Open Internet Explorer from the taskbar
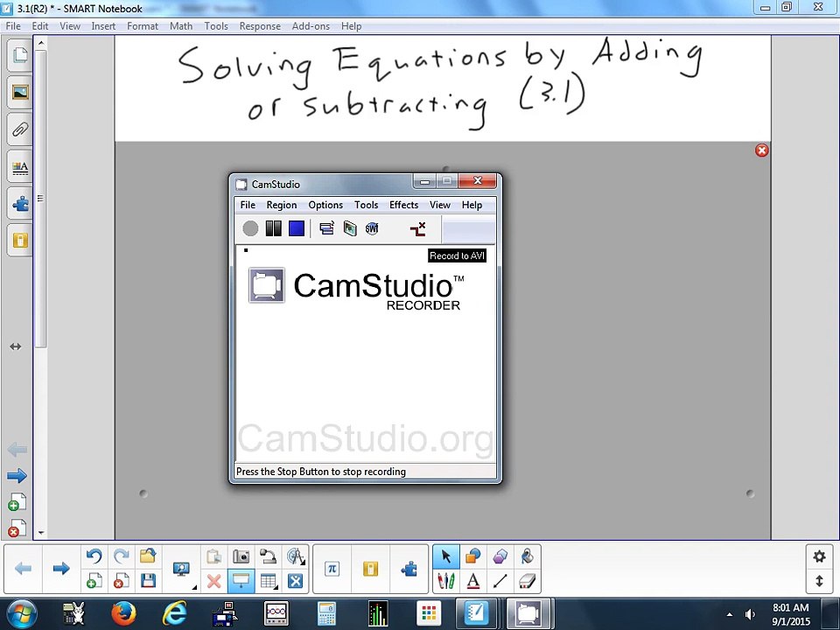 pos(175,614)
